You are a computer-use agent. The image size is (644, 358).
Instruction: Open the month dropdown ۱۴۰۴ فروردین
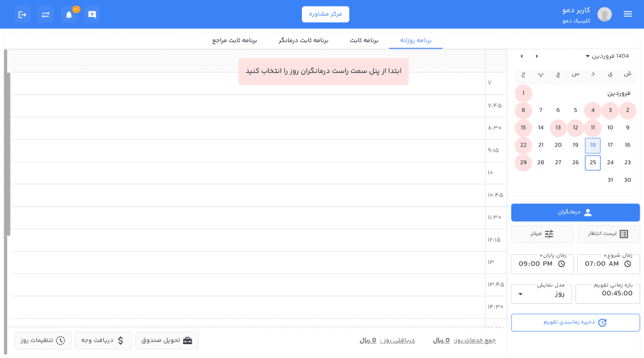coord(607,56)
